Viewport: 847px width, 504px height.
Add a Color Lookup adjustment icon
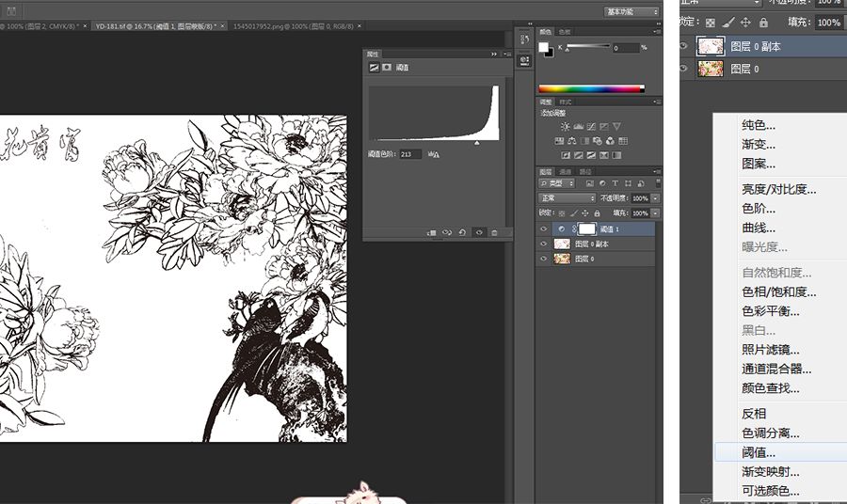[x=623, y=141]
